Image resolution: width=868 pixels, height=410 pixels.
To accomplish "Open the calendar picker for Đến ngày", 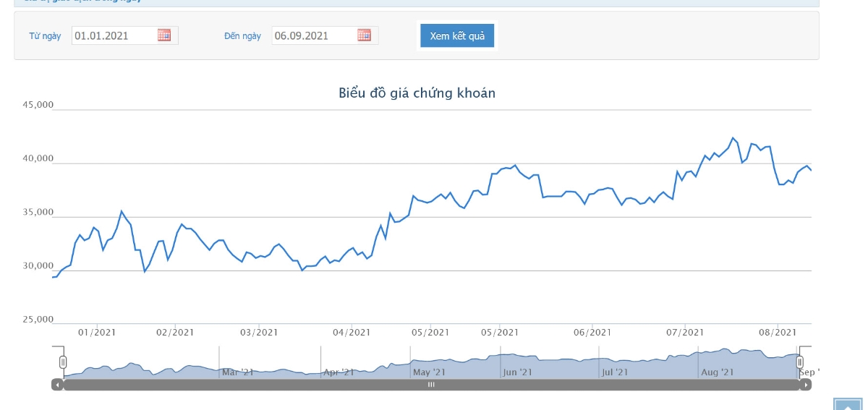I will [364, 35].
